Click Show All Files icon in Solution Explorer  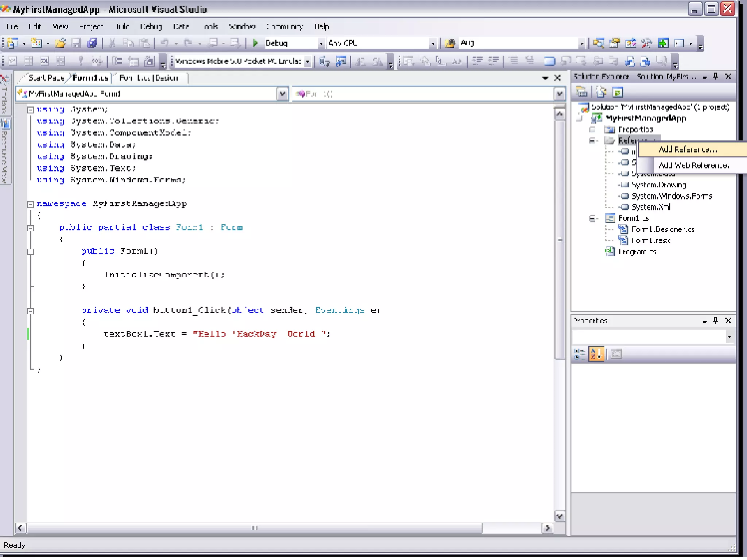point(601,92)
